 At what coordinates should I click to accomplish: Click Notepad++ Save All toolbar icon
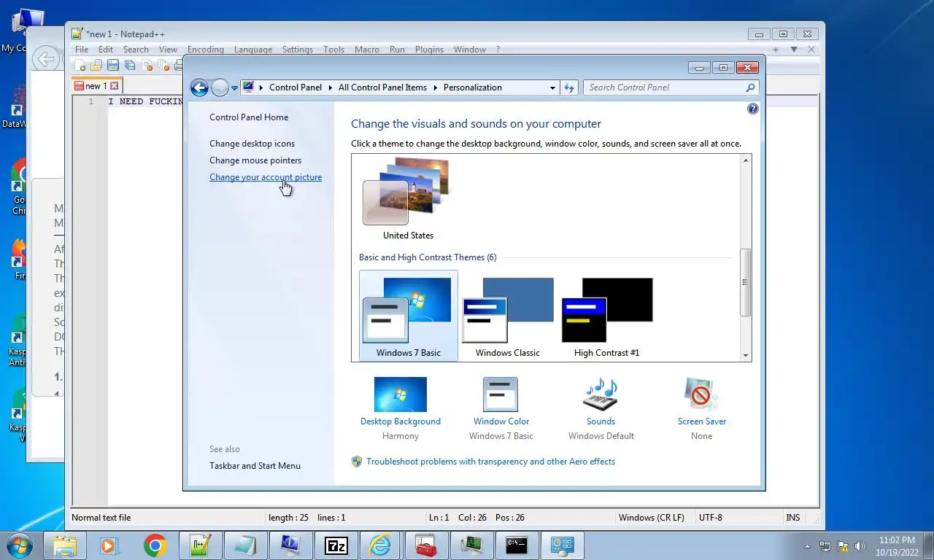coord(129,66)
